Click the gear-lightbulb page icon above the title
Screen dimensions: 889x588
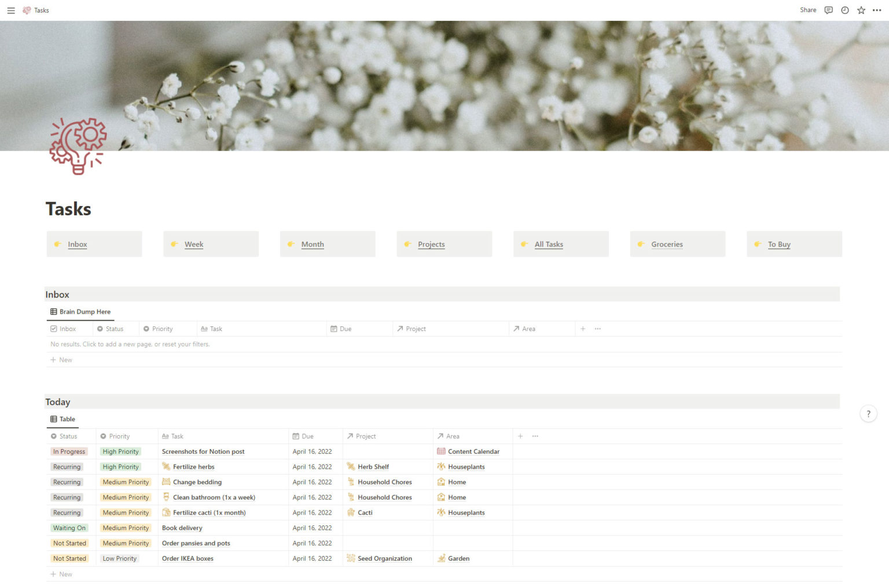[77, 146]
